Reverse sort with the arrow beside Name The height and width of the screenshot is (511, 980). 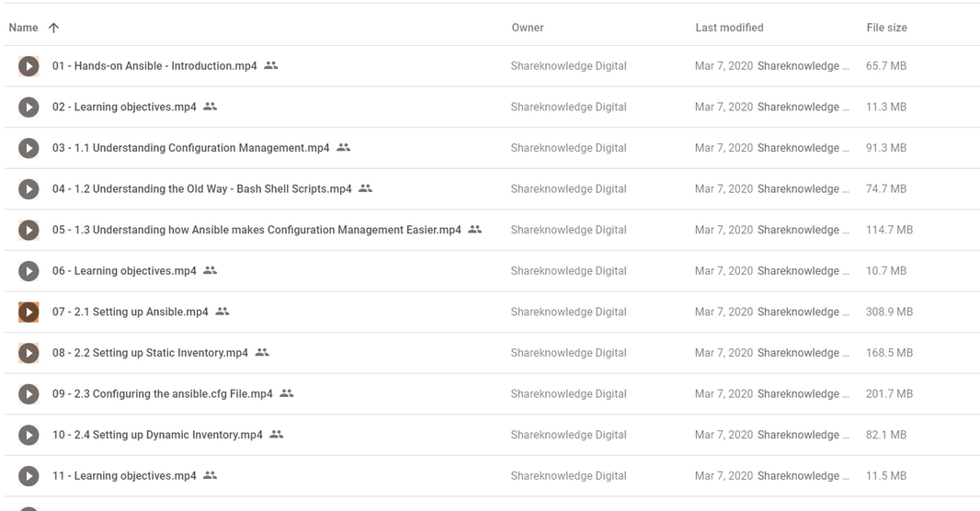(x=53, y=28)
